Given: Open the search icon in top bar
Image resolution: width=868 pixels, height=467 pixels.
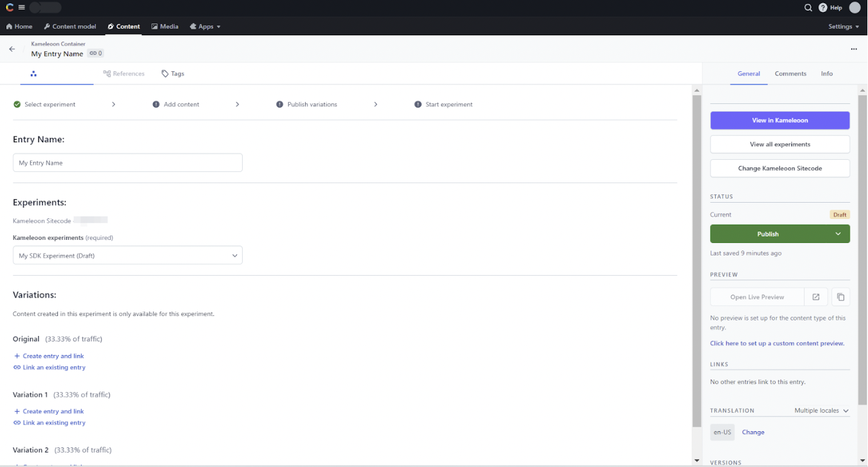Looking at the screenshot, I should [x=808, y=8].
